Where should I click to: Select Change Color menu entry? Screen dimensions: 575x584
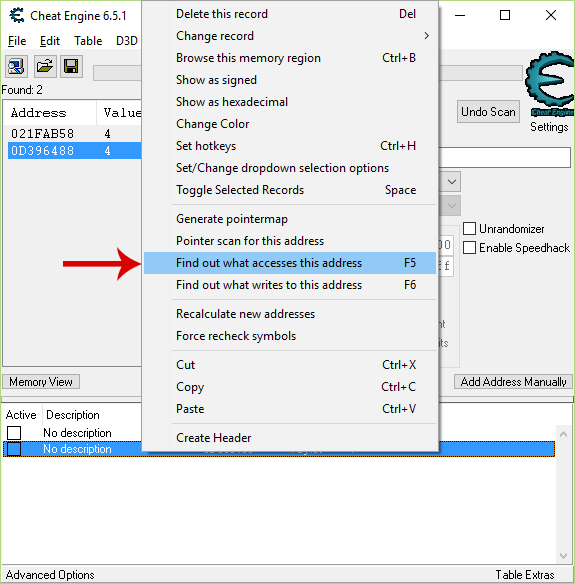click(290, 124)
